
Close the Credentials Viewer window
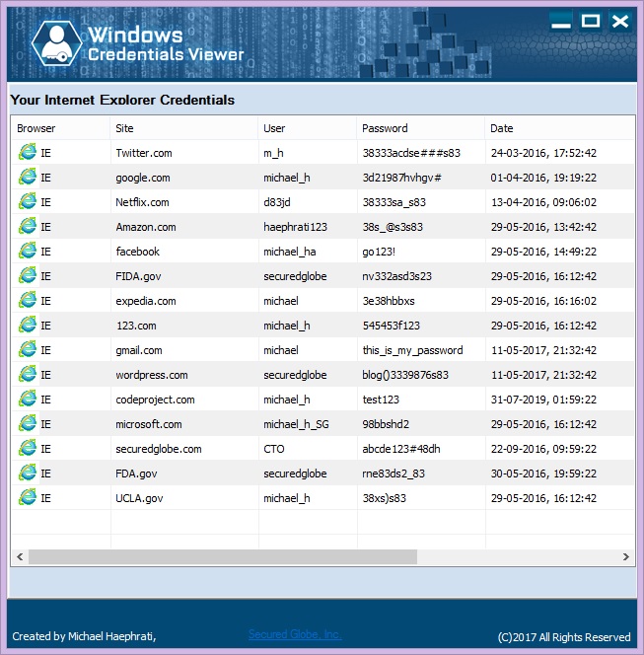pos(620,21)
